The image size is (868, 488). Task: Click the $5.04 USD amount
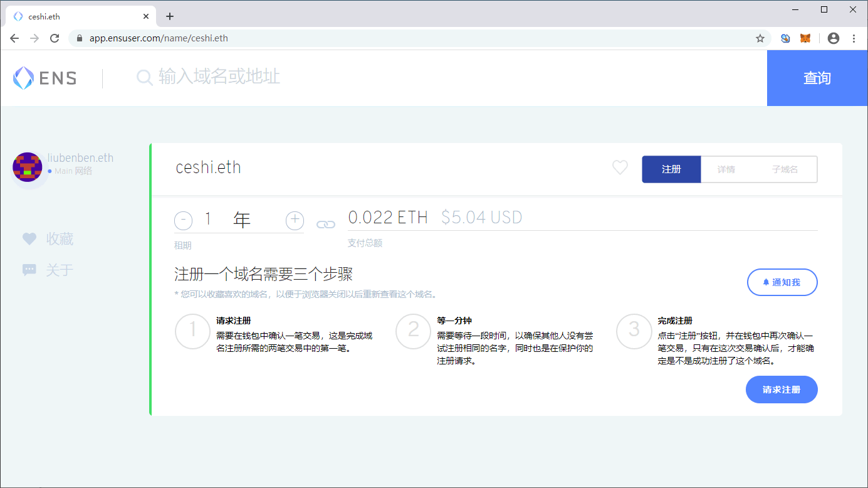[x=481, y=218]
